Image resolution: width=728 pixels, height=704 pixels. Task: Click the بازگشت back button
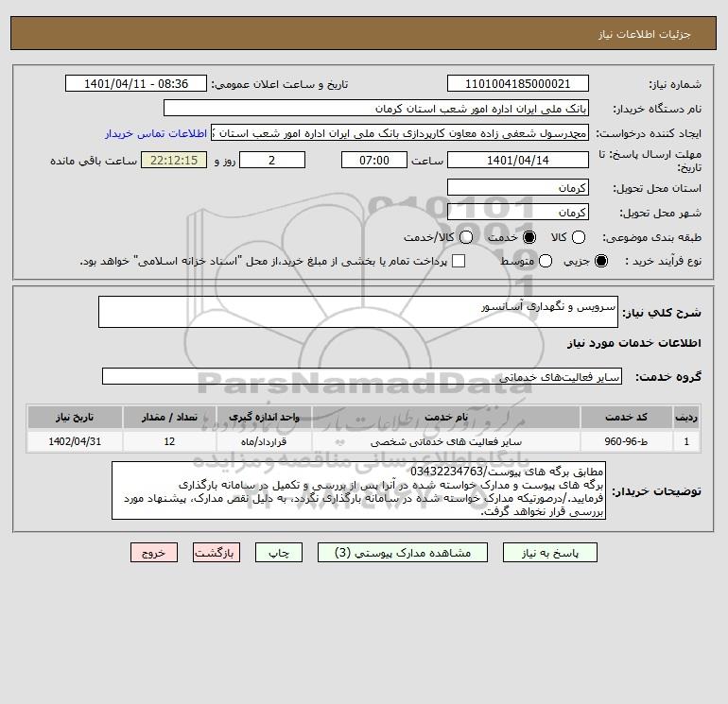click(x=217, y=553)
